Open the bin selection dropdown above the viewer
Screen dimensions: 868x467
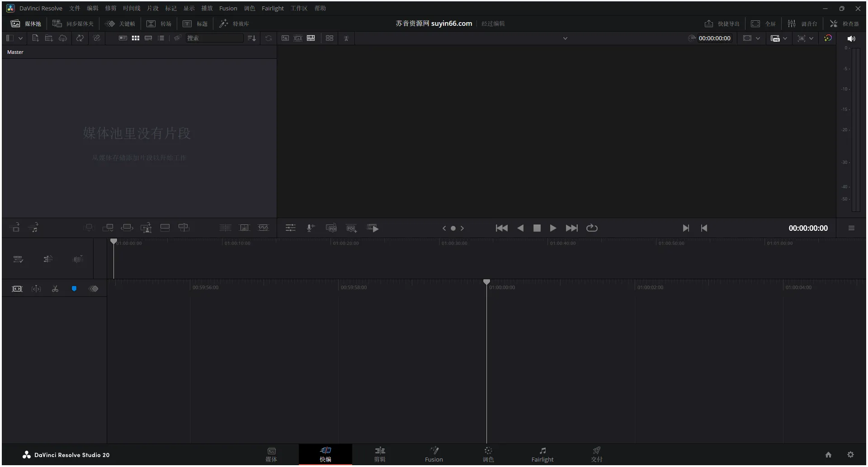pyautogui.click(x=565, y=38)
